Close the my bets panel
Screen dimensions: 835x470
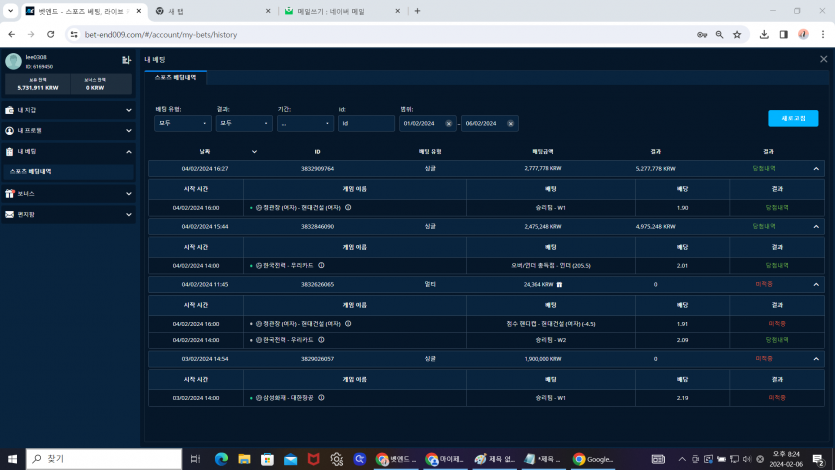(823, 59)
